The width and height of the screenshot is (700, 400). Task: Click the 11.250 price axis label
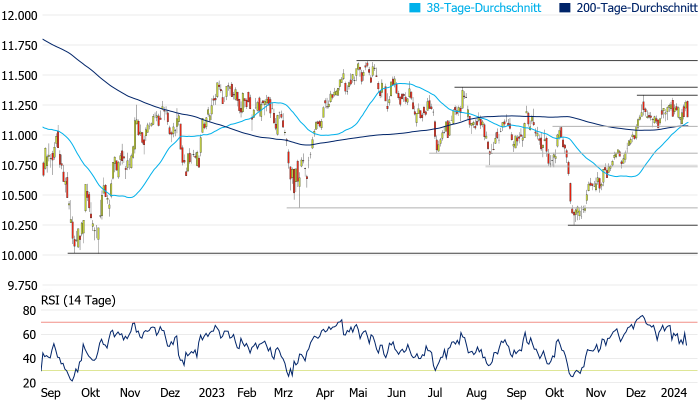20,105
